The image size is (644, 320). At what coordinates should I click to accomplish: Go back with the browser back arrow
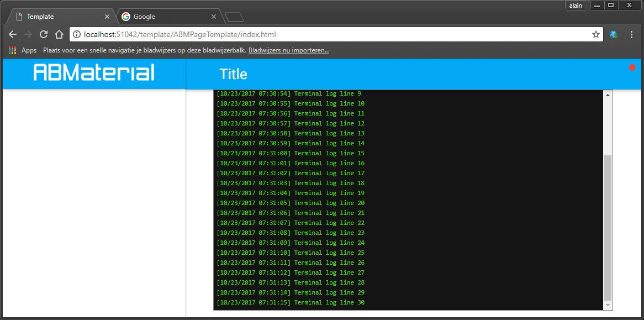[x=13, y=34]
